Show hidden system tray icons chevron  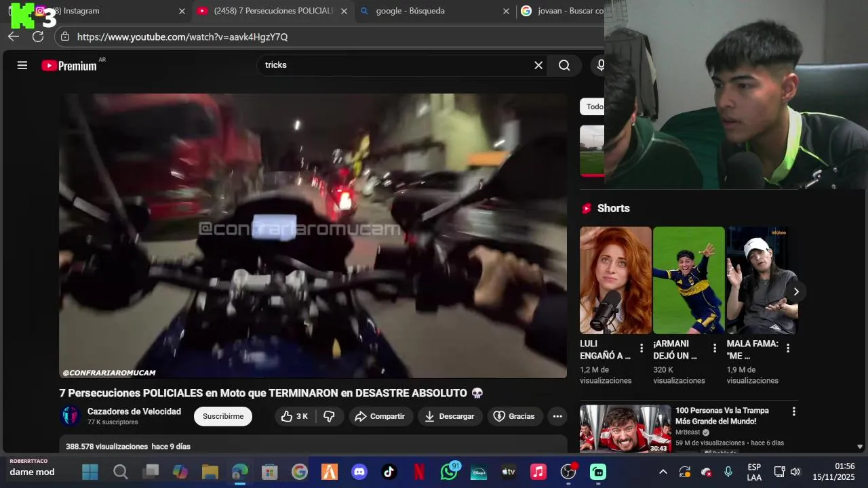tap(663, 472)
